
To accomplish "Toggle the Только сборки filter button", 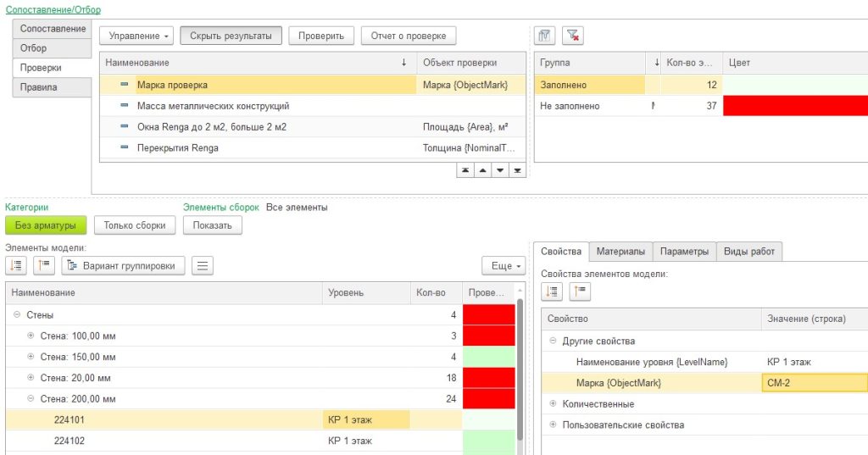I will pos(135,225).
